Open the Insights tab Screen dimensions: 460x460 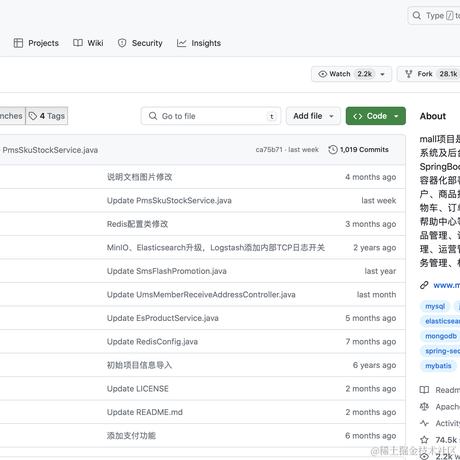(x=199, y=43)
